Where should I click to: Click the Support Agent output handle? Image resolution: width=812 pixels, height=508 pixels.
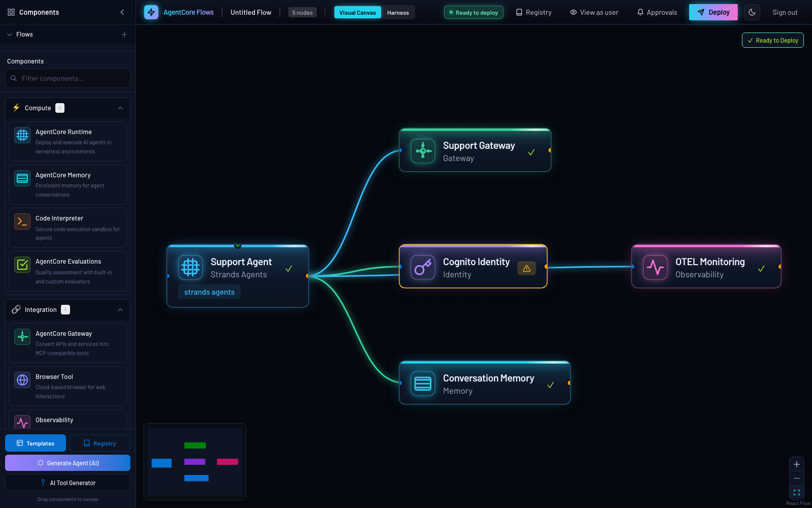(x=307, y=276)
